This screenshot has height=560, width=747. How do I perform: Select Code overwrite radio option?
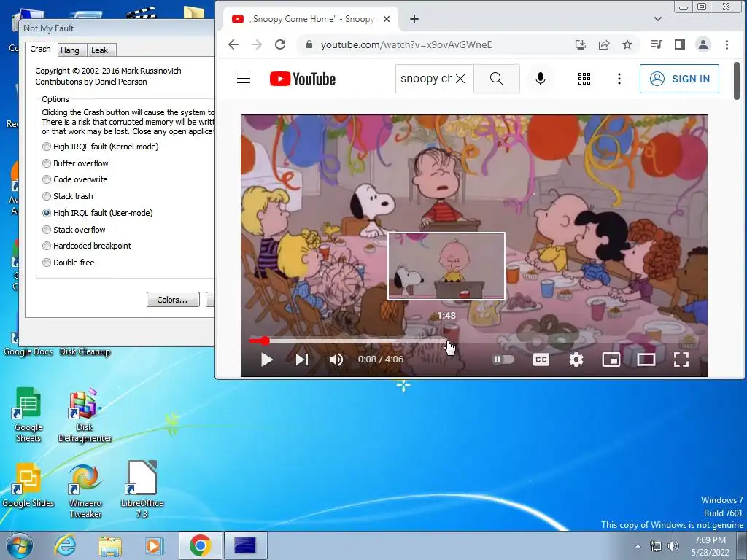click(x=75, y=179)
